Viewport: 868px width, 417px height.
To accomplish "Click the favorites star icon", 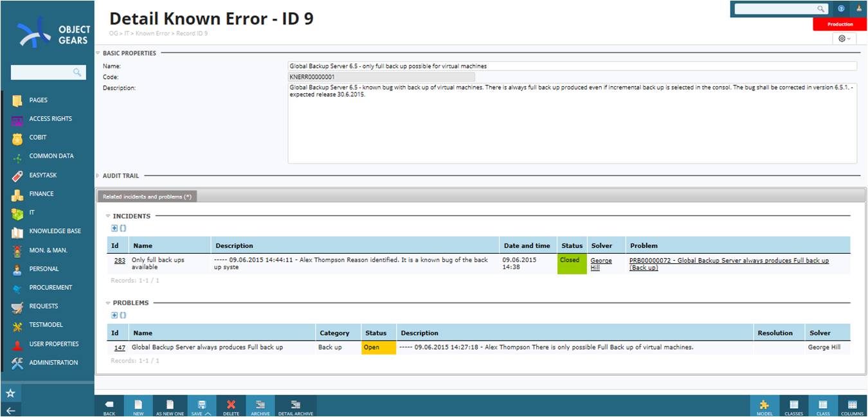I will (10, 393).
